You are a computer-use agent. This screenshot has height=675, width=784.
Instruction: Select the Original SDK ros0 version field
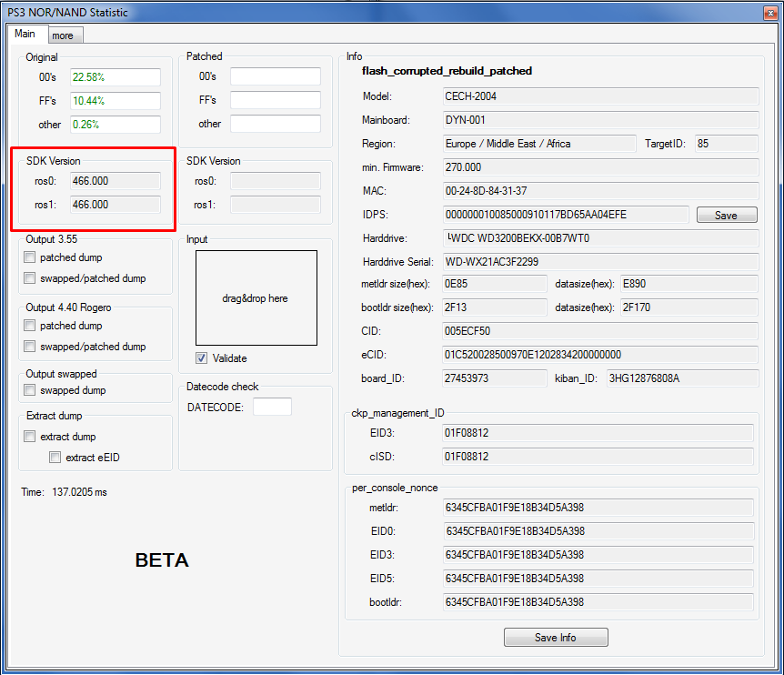tap(116, 181)
